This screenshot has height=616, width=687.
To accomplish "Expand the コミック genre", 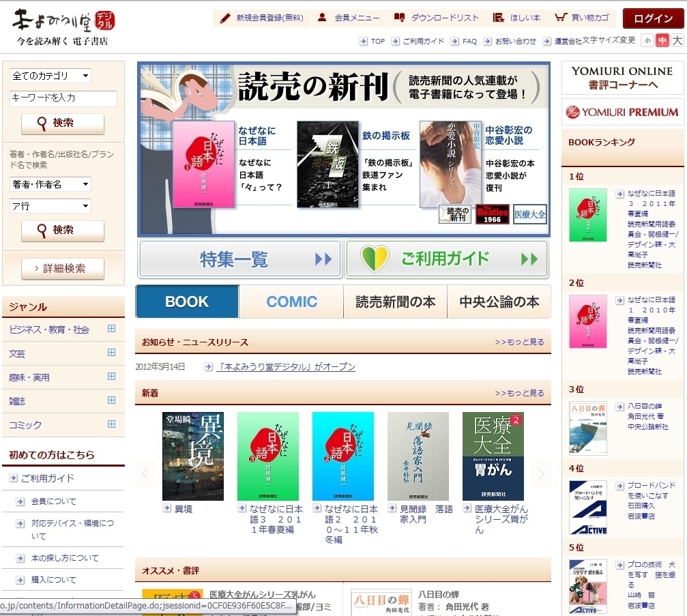I will pos(111,424).
